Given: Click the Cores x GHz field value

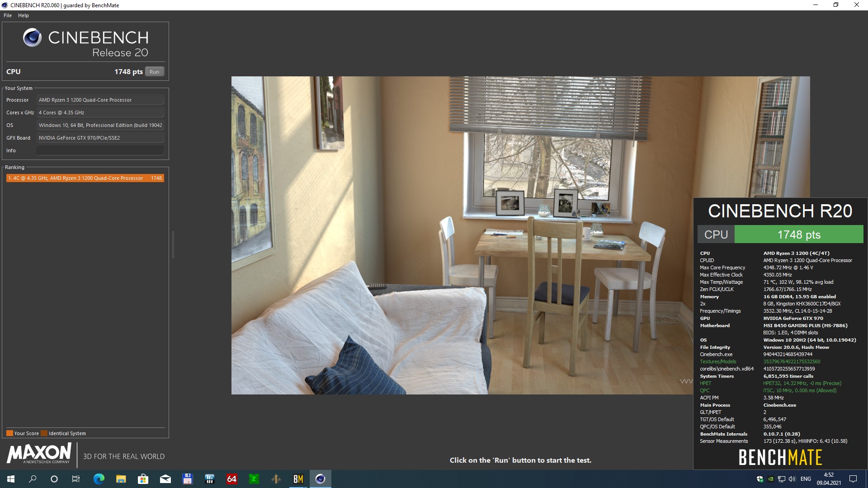Looking at the screenshot, I should (x=100, y=113).
